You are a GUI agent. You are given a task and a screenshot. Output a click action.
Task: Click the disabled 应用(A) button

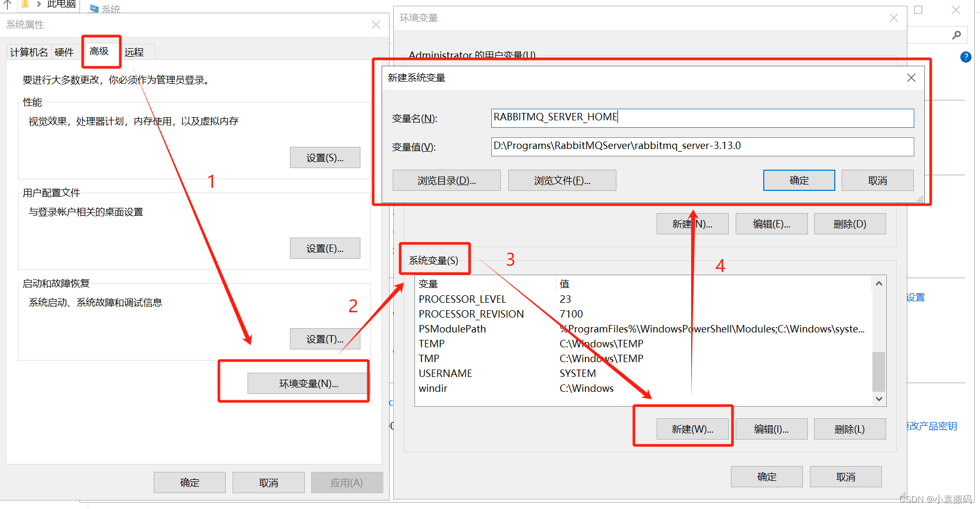pyautogui.click(x=347, y=482)
